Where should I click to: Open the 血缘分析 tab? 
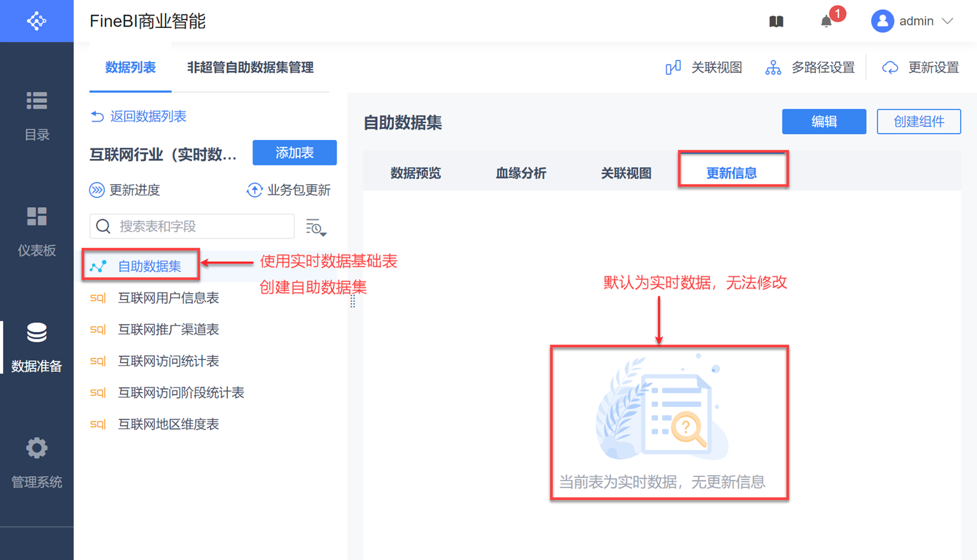tap(521, 173)
